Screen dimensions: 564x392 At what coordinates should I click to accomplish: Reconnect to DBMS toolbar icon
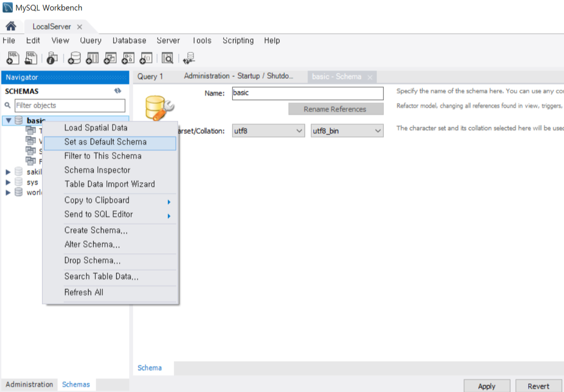tap(189, 58)
